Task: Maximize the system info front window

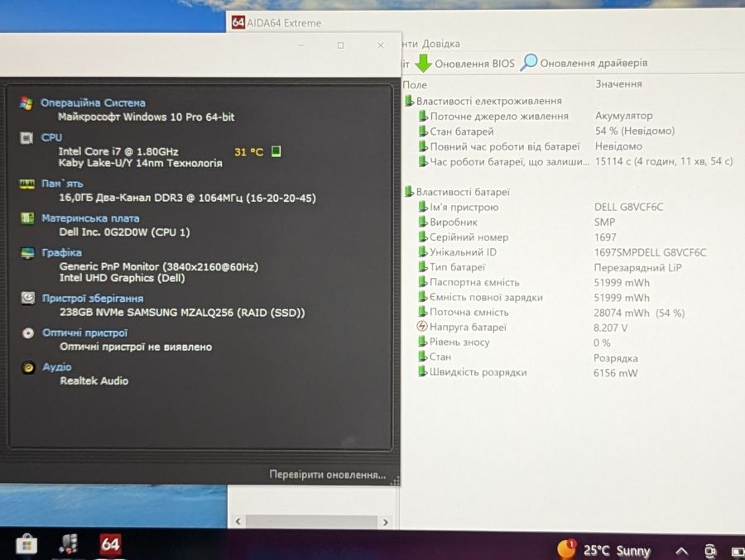Action: point(341,45)
